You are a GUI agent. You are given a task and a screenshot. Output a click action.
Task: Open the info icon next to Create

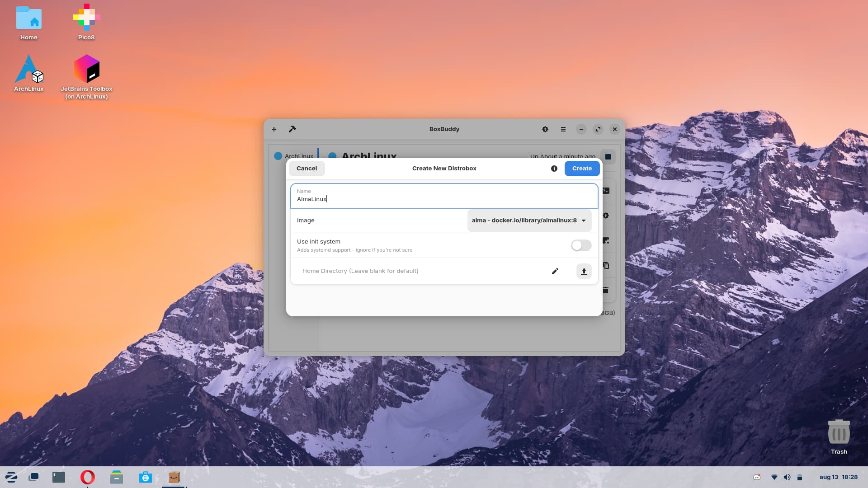tap(554, 169)
